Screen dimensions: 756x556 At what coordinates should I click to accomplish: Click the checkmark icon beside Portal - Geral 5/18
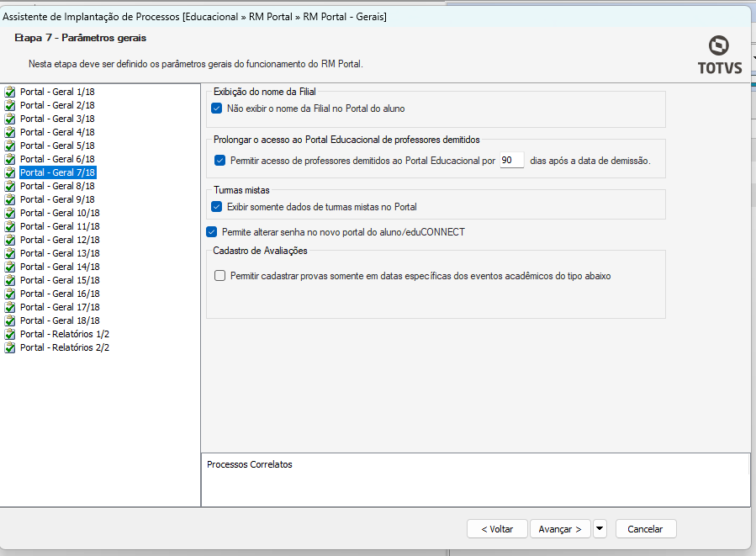(11, 146)
